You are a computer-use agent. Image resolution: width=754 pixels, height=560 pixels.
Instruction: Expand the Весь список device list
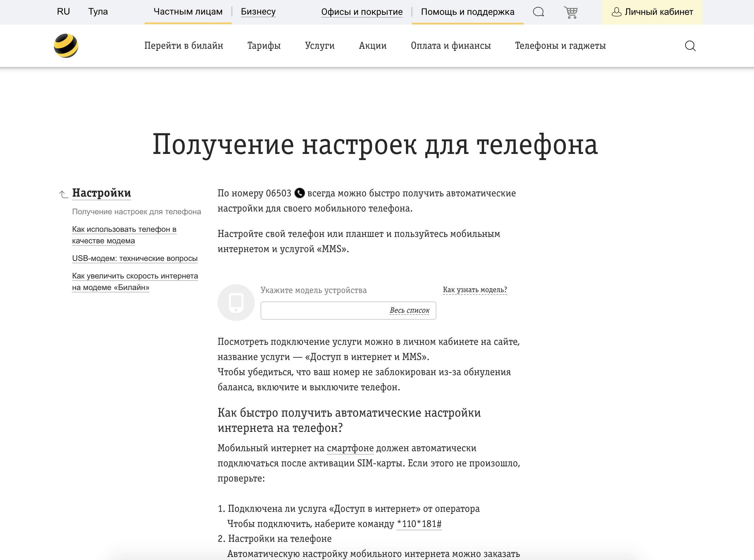click(409, 310)
